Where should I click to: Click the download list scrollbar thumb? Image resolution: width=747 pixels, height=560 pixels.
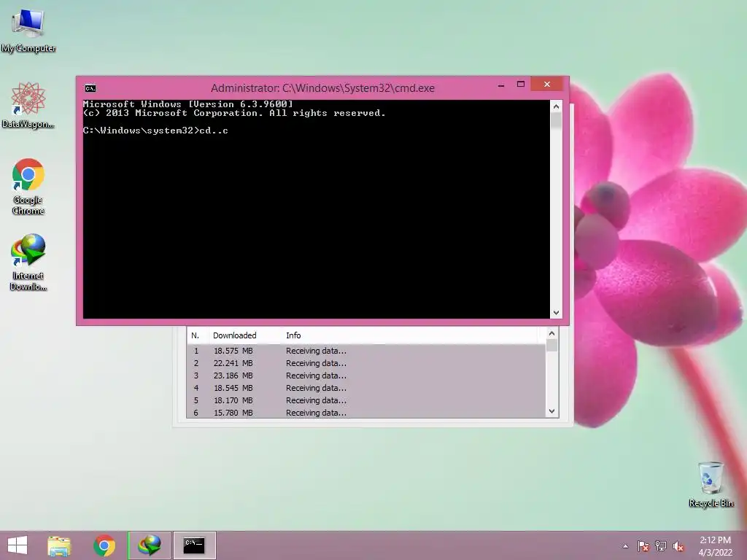(551, 345)
